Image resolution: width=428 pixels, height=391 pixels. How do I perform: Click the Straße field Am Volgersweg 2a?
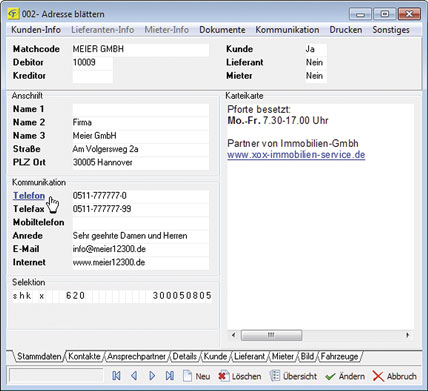[141, 149]
